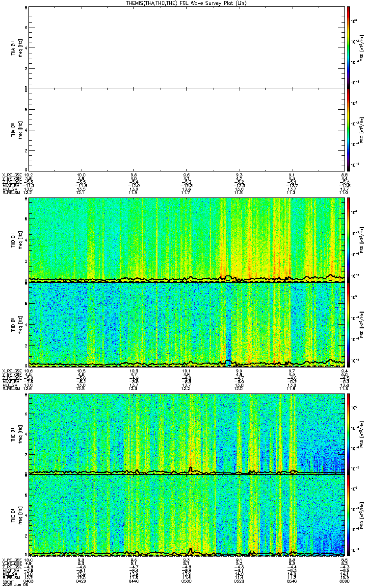Click the THE B-parallel spectrogram panel
Screen dimensions: 368x588
(186, 515)
